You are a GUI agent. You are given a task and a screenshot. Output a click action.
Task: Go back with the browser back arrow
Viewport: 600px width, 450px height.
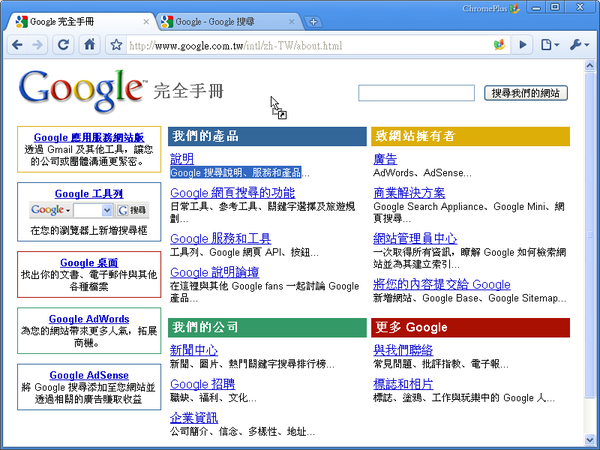[17, 45]
